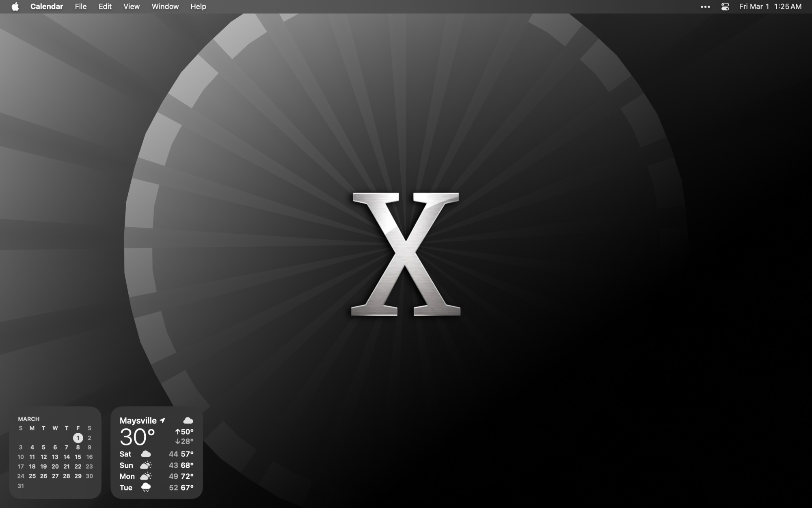812x508 pixels.
Task: Click Tuesday's rain forecast icon
Action: coord(146,487)
